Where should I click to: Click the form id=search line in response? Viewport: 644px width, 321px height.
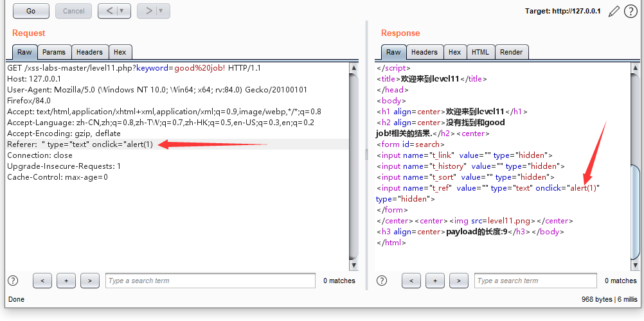pos(410,144)
